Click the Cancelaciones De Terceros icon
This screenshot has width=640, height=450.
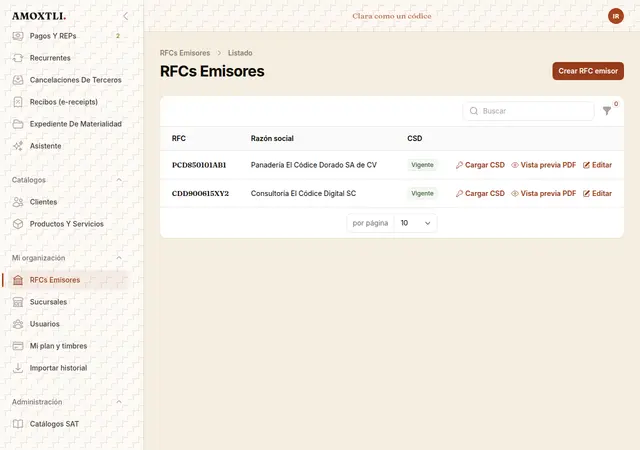tap(18, 80)
